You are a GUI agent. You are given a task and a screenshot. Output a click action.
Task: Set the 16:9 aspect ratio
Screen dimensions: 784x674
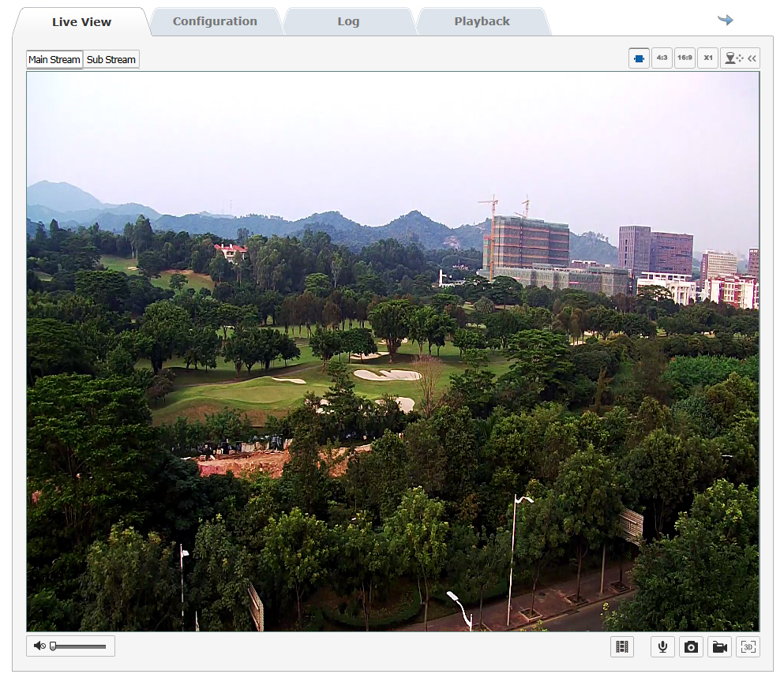pyautogui.click(x=685, y=58)
